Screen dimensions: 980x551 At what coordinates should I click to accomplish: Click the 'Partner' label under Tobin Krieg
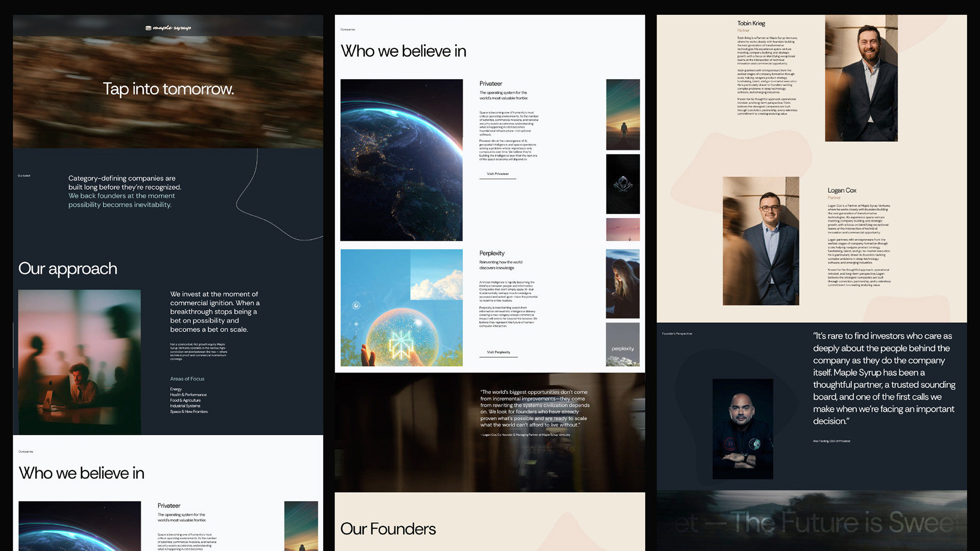pos(743,31)
